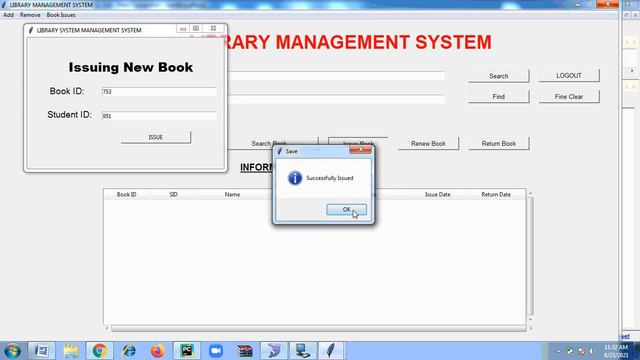Viewport: 640px width, 360px height.
Task: Open the Remove menu
Action: [30, 15]
